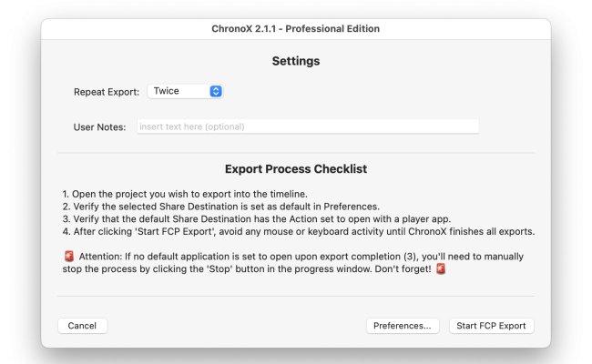Select checklist step 4 about avoiding mouse activity
The width and height of the screenshot is (592, 364).
[299, 231]
